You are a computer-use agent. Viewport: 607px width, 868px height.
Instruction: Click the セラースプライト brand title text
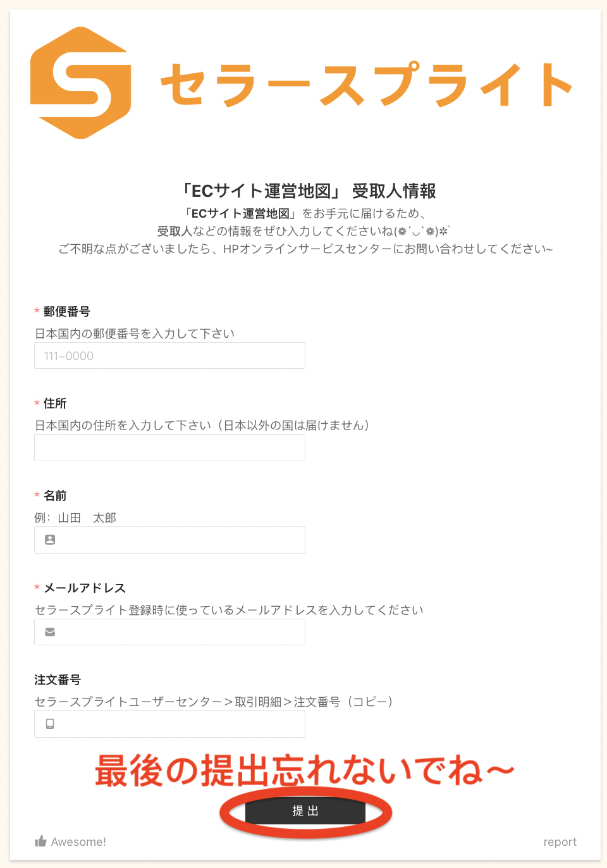click(366, 84)
